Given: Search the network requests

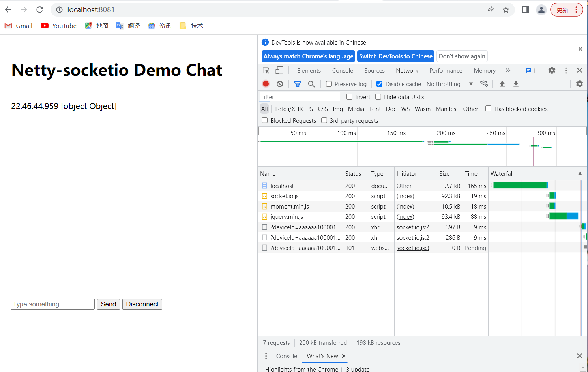Looking at the screenshot, I should click(311, 84).
